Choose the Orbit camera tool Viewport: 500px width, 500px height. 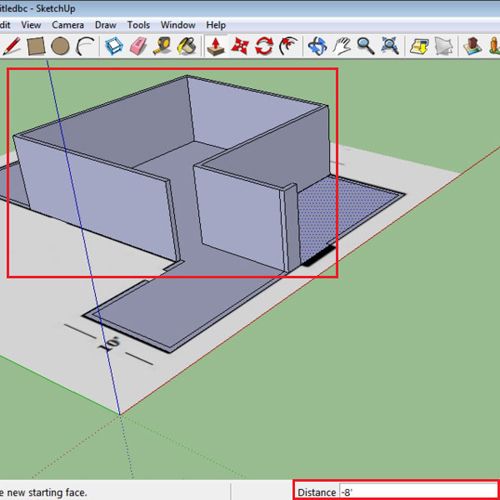point(317,46)
